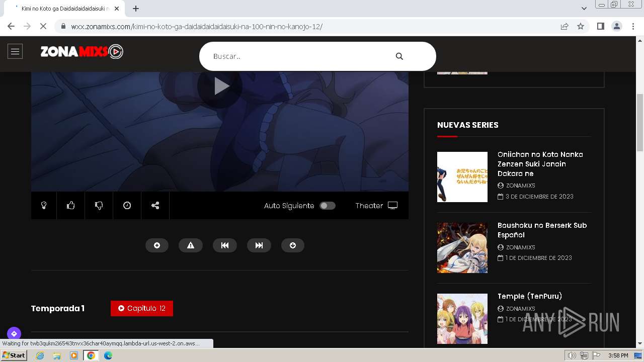Open the hamburger menu beside ZonaMixs logo
Viewport: 644px width, 362px height.
(15, 51)
